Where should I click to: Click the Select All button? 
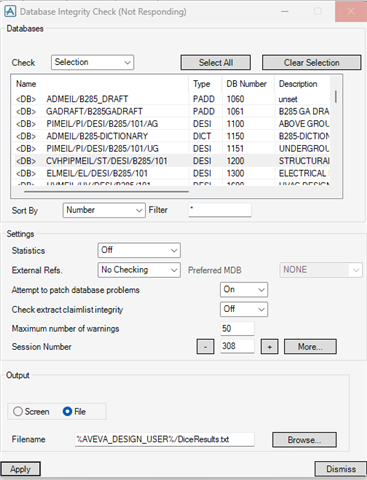click(x=216, y=63)
